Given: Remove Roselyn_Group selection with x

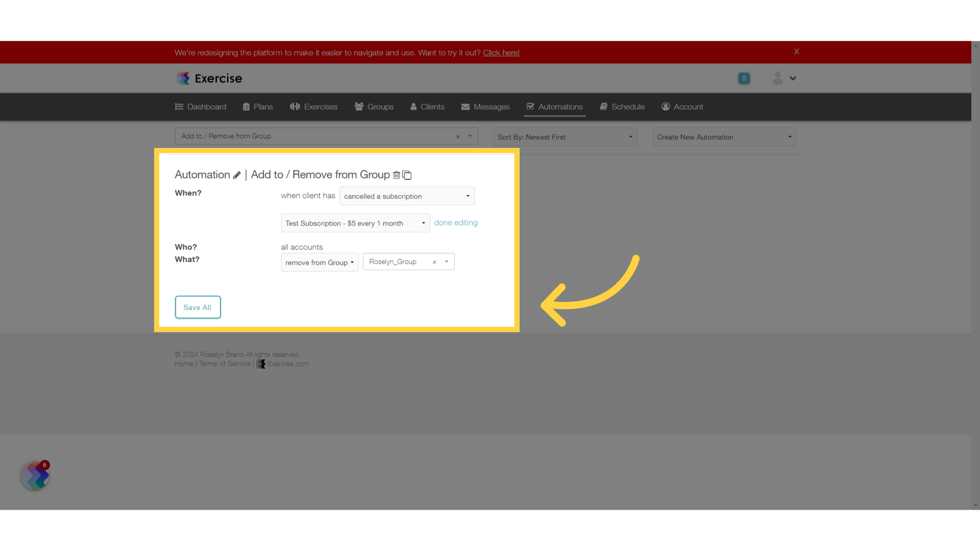Looking at the screenshot, I should (434, 262).
